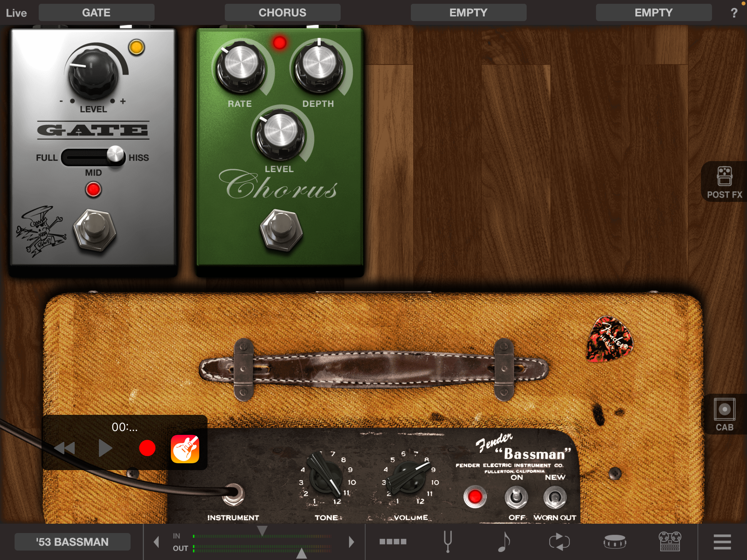Click the GATE pedal name logo

coord(93,130)
